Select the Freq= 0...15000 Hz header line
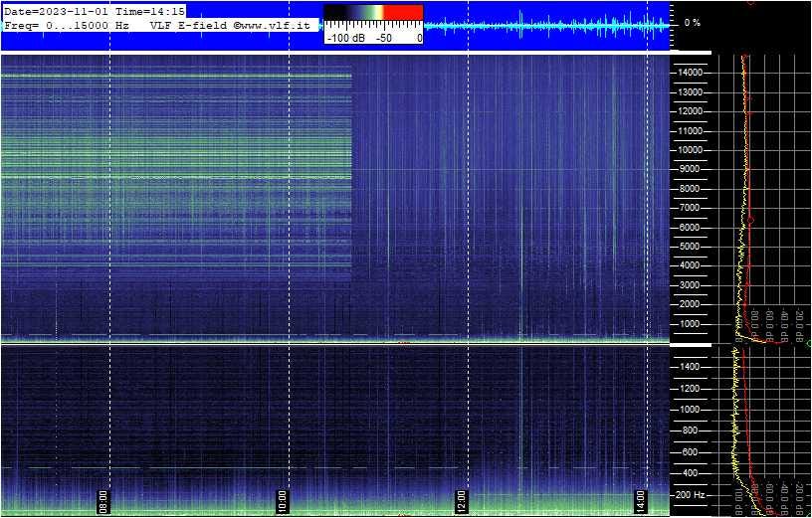Viewport: 812px width, 518px height. pyautogui.click(x=67, y=25)
